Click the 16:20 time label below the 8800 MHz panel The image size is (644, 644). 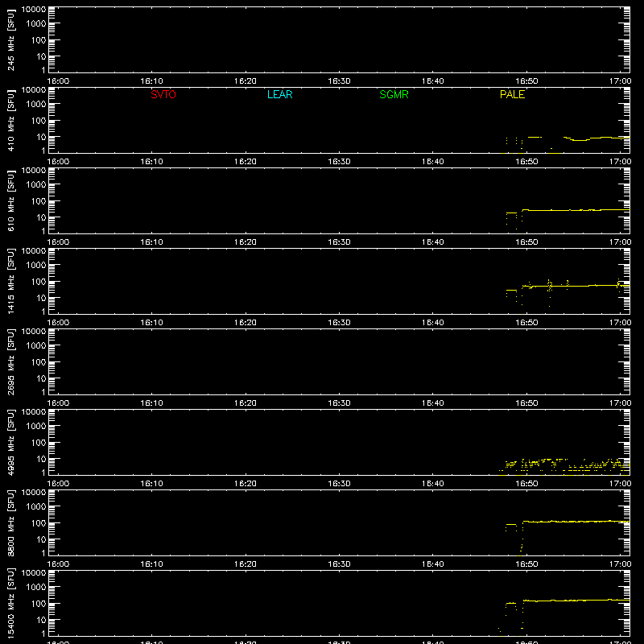point(246,564)
